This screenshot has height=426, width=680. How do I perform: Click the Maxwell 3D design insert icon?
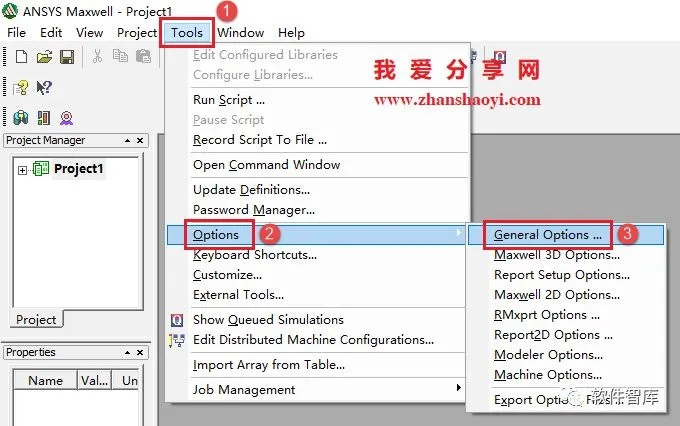point(21,118)
